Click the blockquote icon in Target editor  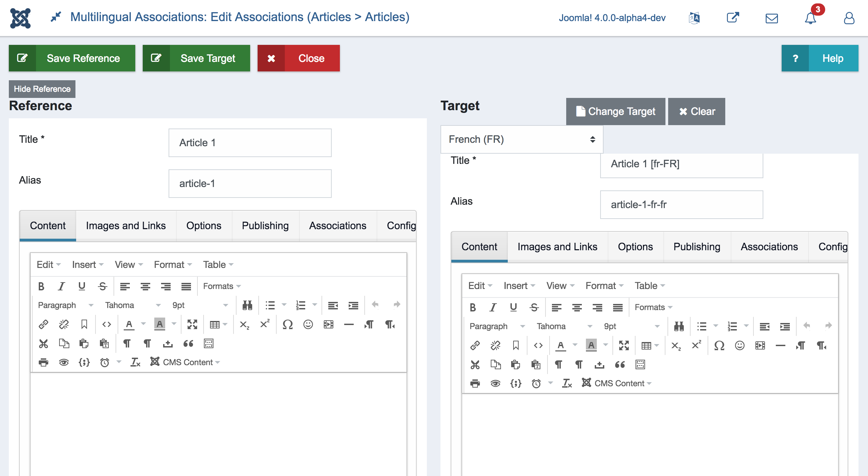620,364
